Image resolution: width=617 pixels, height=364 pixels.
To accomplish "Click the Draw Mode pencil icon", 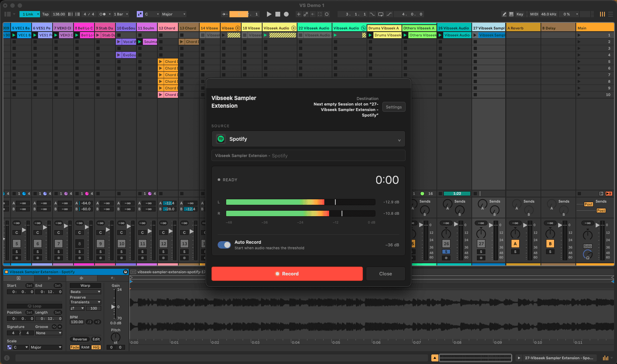I will pos(504,14).
